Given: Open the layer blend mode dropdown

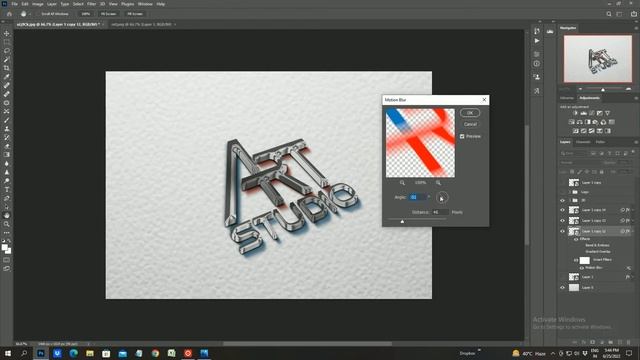Looking at the screenshot, I should 579,162.
